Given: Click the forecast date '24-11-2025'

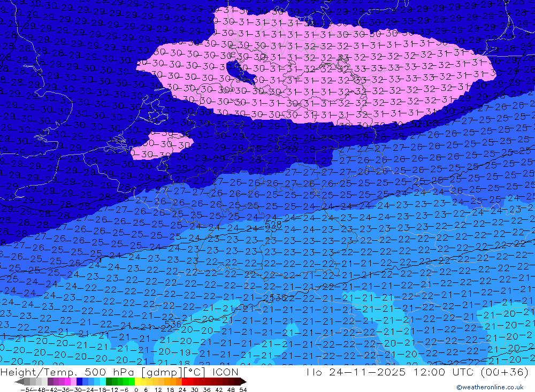Looking at the screenshot, I should pos(367,372).
